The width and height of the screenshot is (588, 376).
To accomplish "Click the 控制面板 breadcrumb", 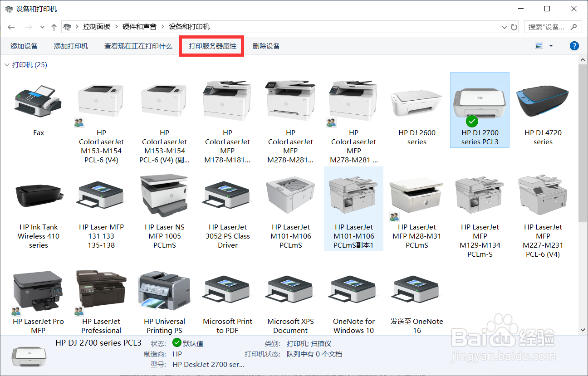I will (96, 27).
